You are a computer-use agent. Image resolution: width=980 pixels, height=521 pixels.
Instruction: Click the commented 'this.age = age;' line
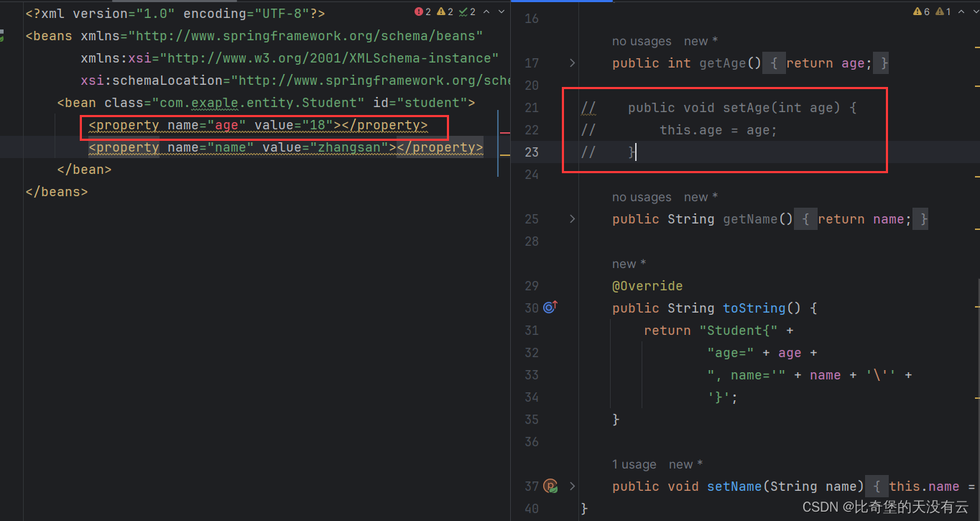pos(718,130)
